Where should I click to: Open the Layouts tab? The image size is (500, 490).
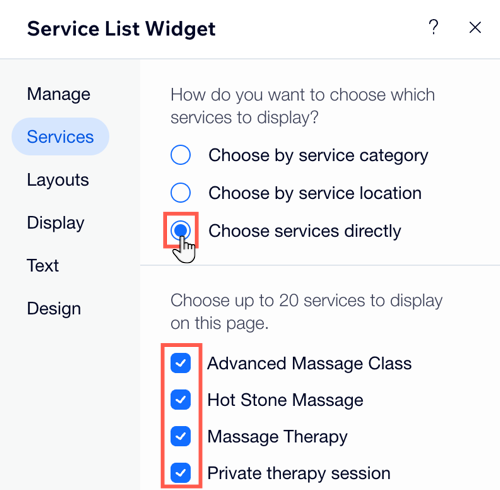point(58,180)
